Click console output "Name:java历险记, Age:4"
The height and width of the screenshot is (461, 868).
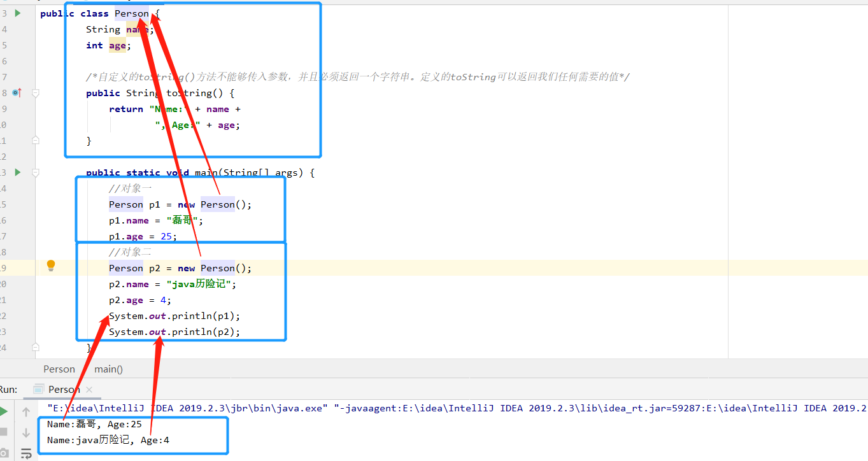coord(108,440)
